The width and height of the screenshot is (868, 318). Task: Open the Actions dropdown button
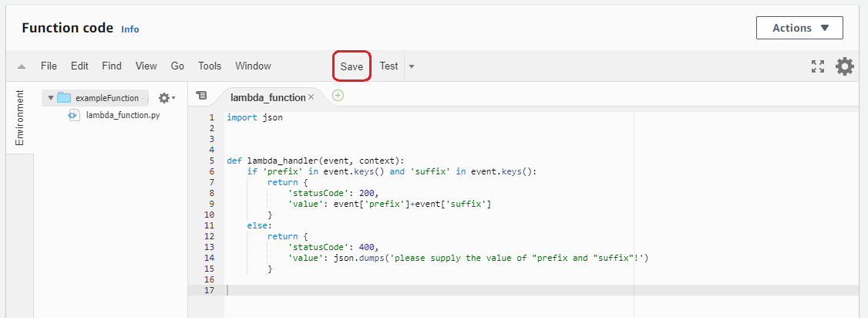click(x=799, y=28)
